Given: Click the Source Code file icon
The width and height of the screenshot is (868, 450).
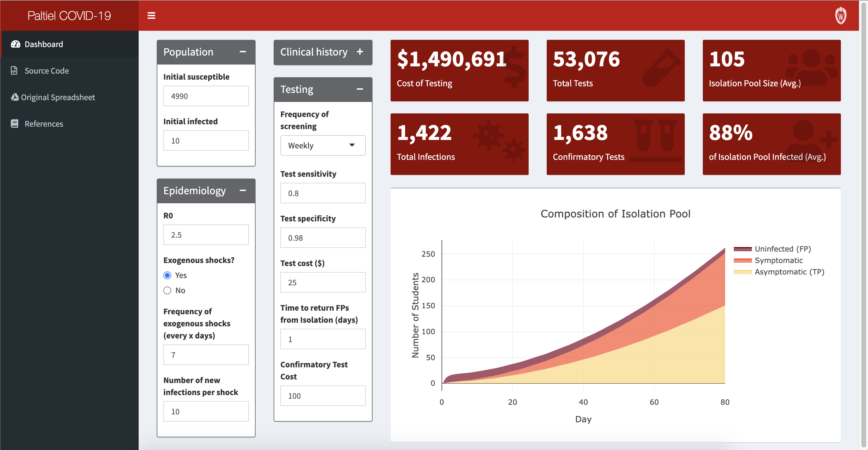Looking at the screenshot, I should point(14,71).
